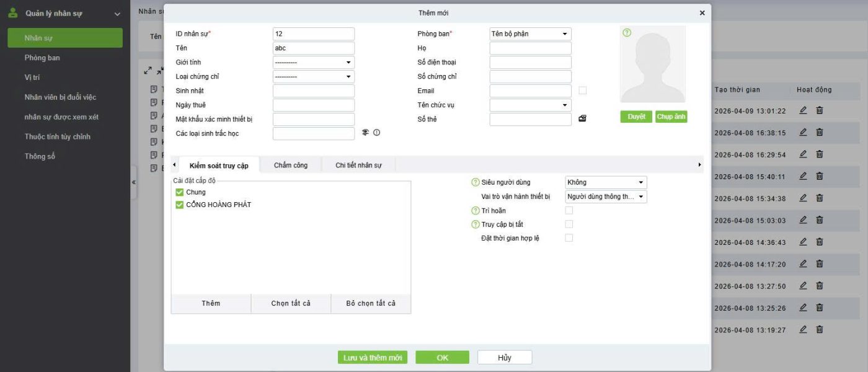Open the Phòng ban department dropdown
Viewport: 868px width, 372px height.
click(x=530, y=34)
